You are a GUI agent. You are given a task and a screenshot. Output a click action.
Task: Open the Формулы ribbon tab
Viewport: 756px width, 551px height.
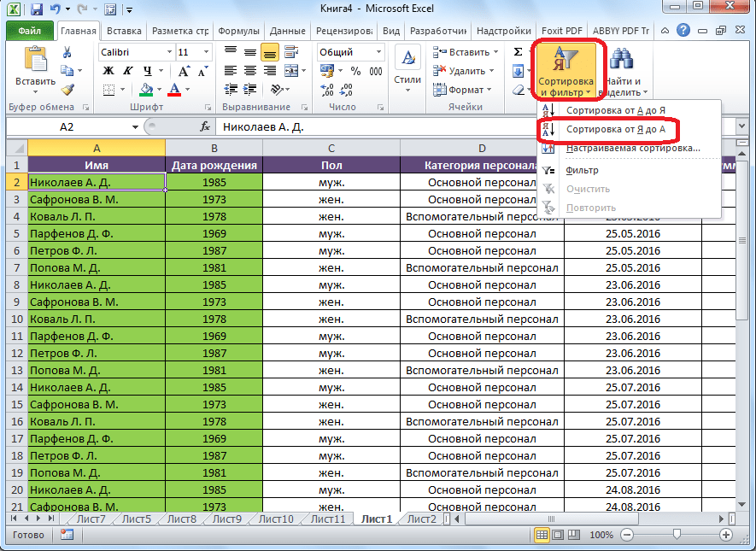(x=239, y=31)
